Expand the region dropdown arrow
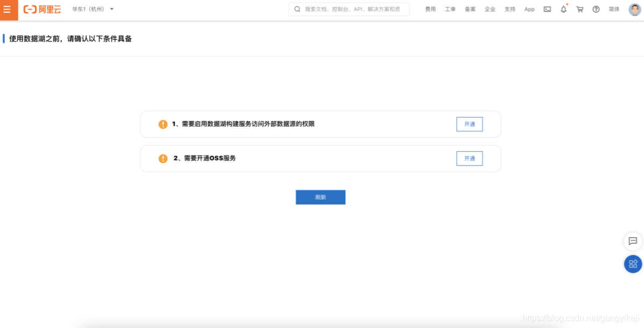Image resolution: width=644 pixels, height=328 pixels. [111, 9]
